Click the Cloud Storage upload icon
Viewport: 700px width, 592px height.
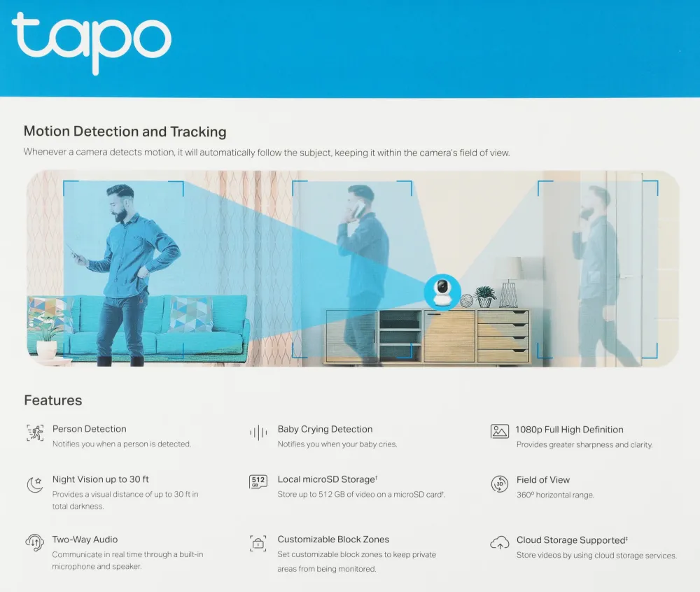[500, 542]
